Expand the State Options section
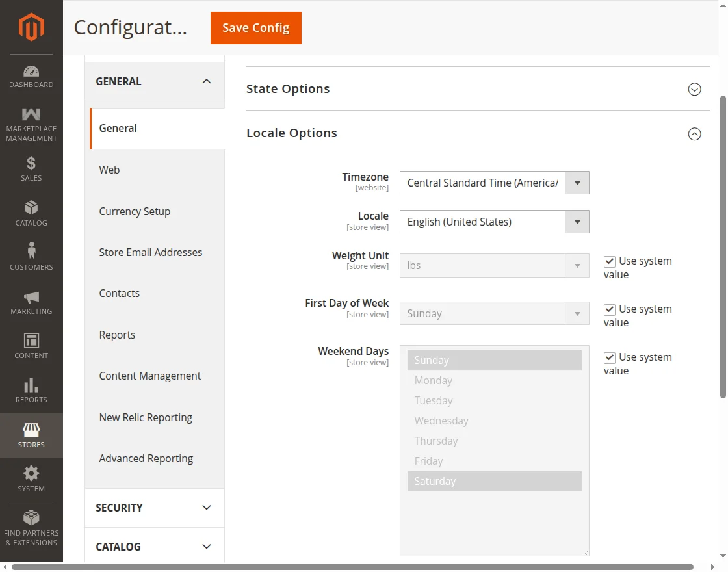The image size is (728, 572). (694, 89)
